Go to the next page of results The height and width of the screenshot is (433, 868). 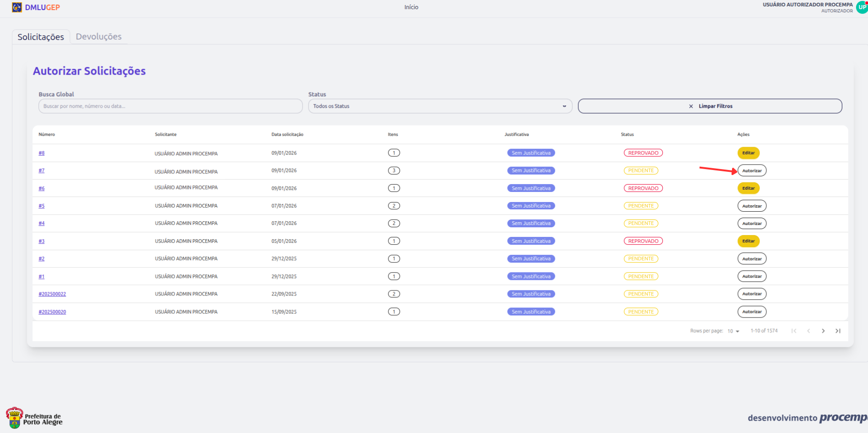coord(823,331)
